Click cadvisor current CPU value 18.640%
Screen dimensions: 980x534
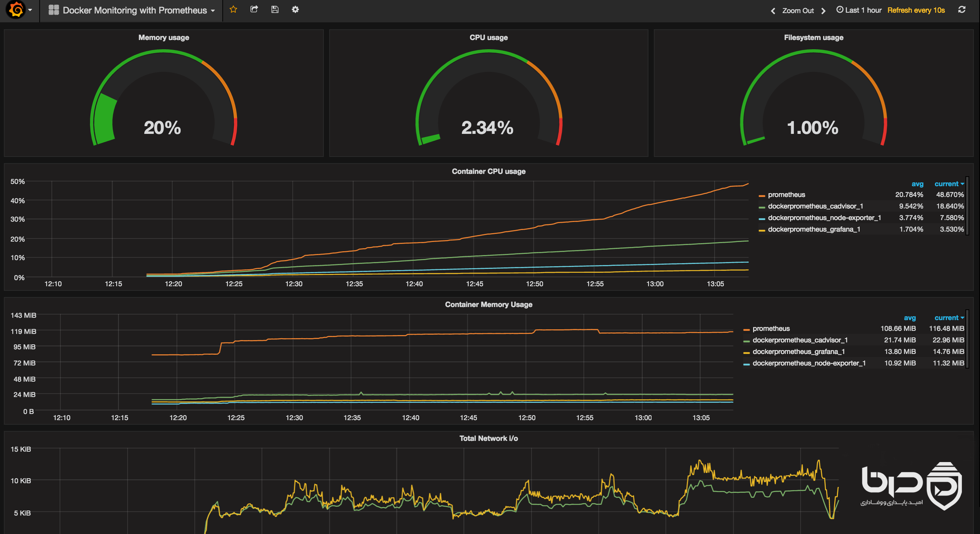(950, 206)
